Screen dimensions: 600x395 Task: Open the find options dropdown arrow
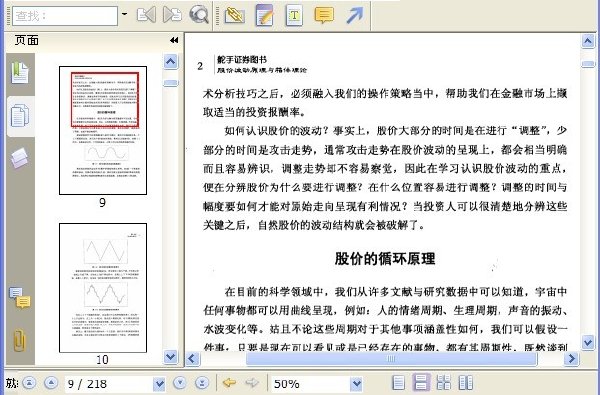(124, 15)
